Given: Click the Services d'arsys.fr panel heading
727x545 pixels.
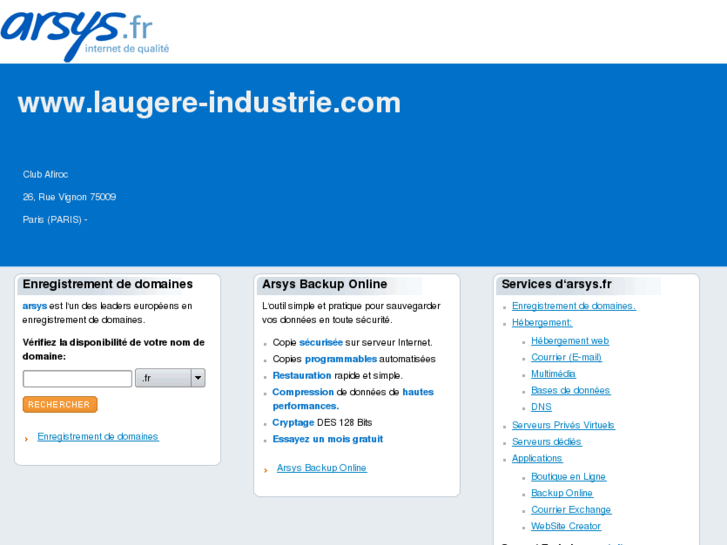Looking at the screenshot, I should pos(556,284).
